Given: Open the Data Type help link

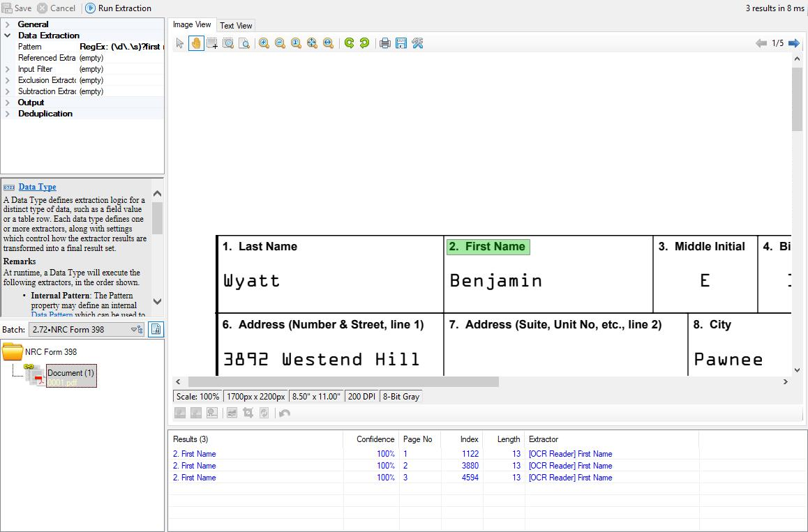Looking at the screenshot, I should click(37, 187).
